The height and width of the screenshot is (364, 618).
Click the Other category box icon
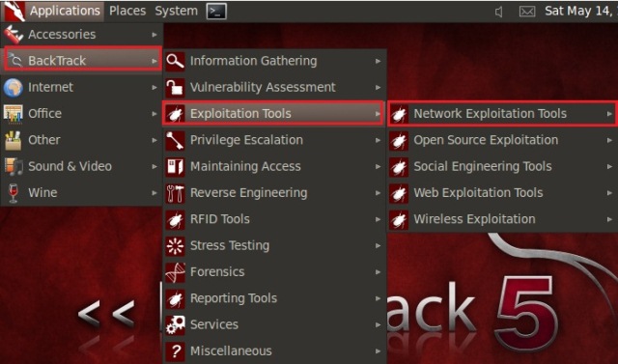tap(13, 140)
